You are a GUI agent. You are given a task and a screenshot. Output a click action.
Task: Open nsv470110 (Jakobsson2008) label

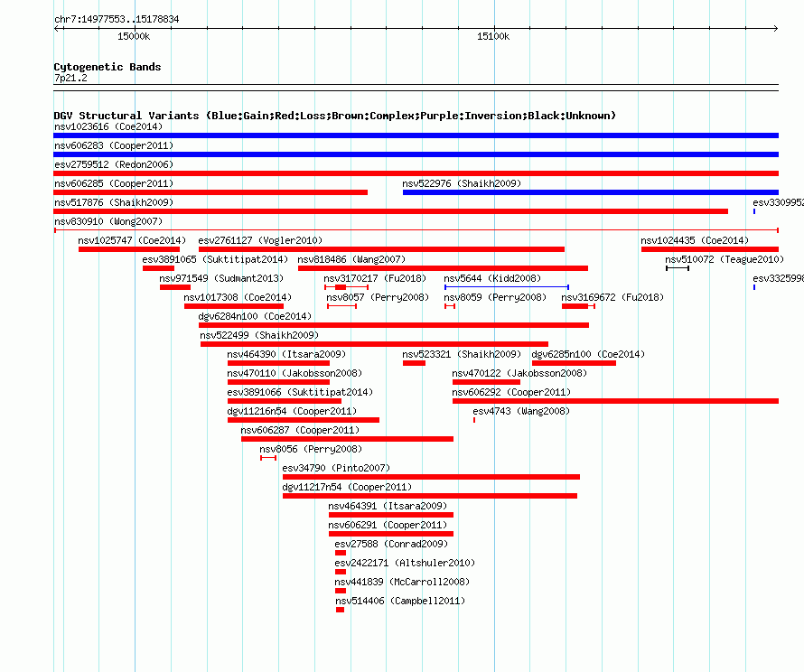[x=294, y=373]
